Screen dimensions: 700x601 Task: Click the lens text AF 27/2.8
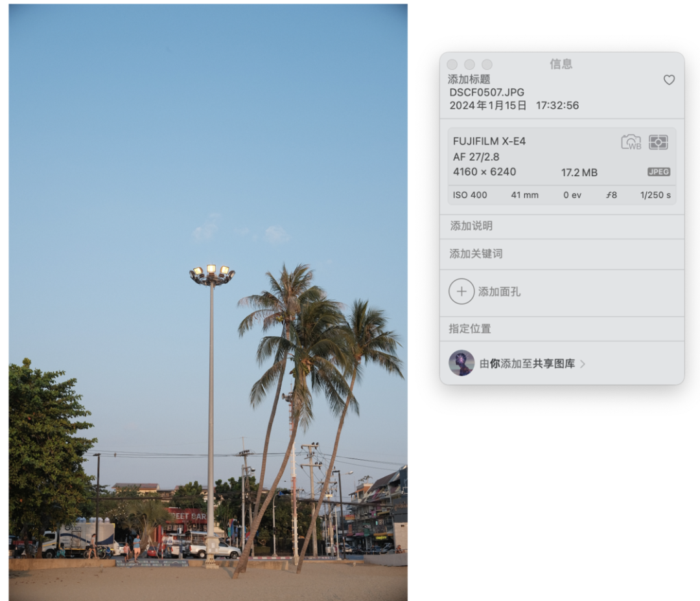(476, 157)
